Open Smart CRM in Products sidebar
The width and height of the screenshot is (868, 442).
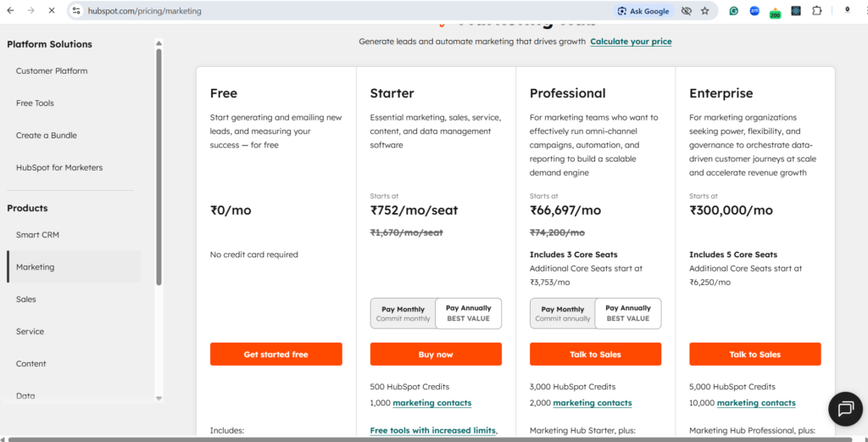coord(37,235)
